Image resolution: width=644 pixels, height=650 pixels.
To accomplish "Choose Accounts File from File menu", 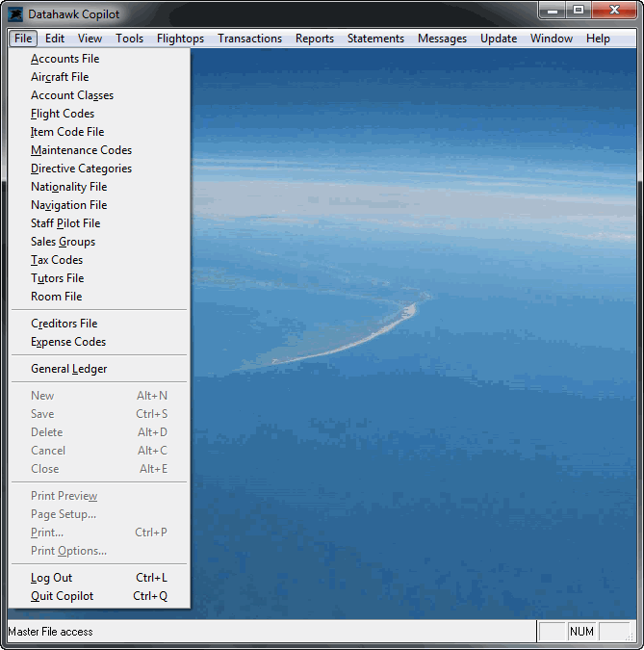I will 99,59.
